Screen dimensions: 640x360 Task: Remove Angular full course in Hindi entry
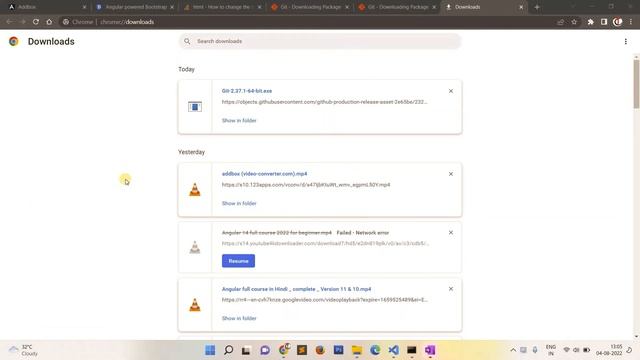[x=451, y=289]
